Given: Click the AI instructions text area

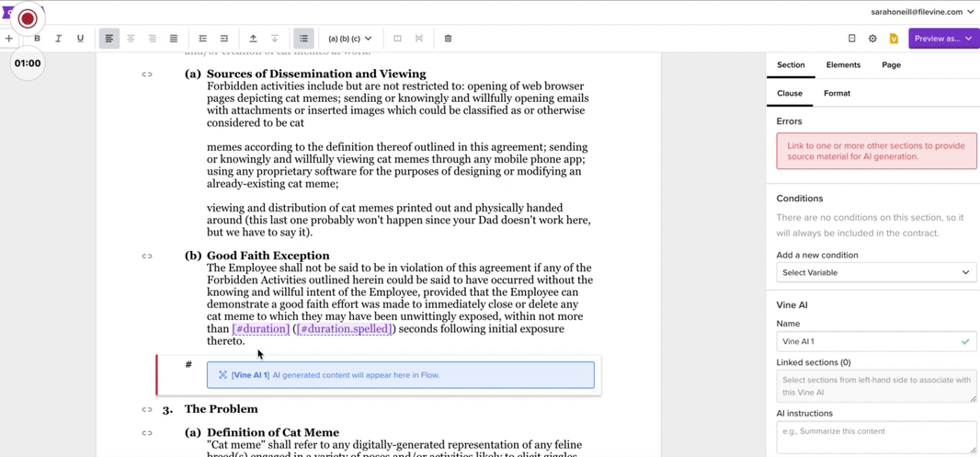Looking at the screenshot, I should click(x=875, y=437).
